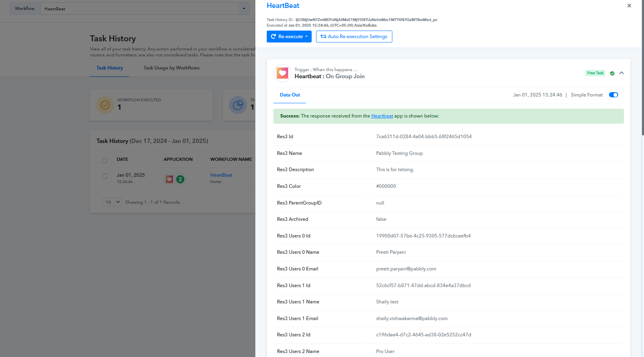Open the Re-execute dropdown button
The image size is (644, 357).
[x=289, y=37]
